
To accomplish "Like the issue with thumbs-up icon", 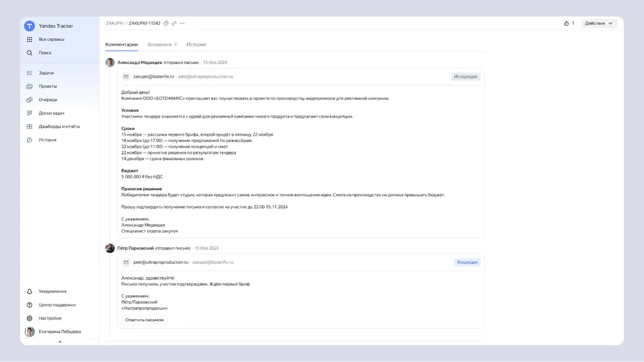I will 567,23.
